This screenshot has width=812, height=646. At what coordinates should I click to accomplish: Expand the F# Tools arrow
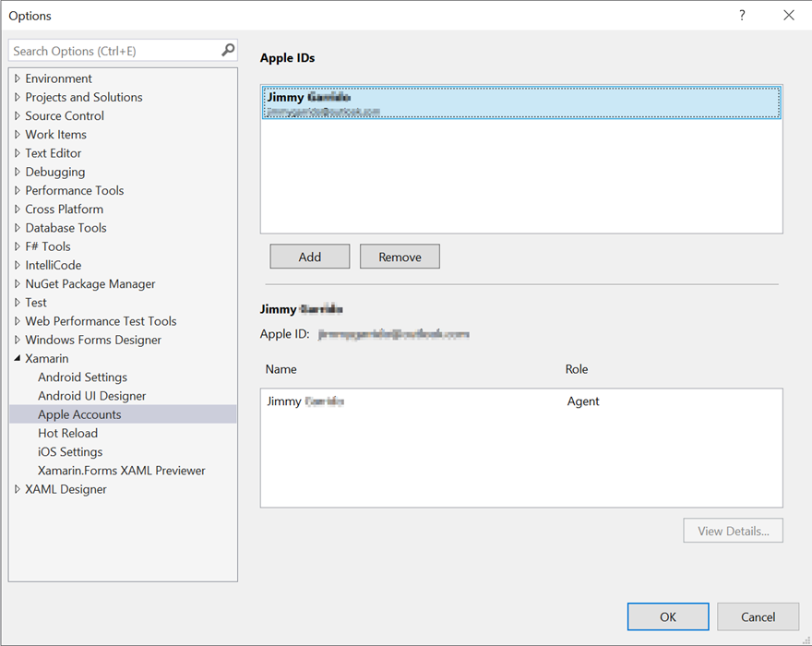click(18, 246)
